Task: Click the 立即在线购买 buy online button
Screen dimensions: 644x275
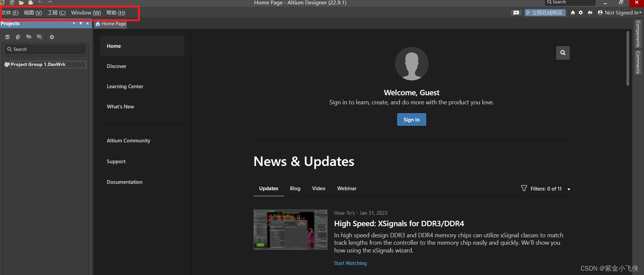Action: 545,13
